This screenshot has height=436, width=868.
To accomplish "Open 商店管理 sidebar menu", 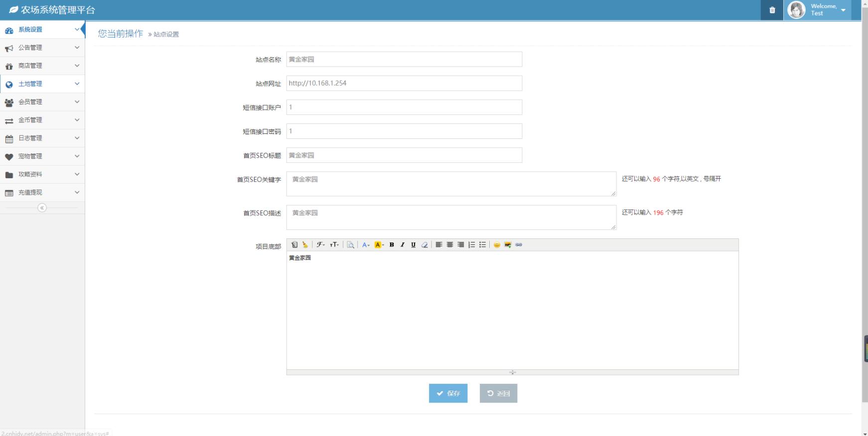I will (42, 66).
